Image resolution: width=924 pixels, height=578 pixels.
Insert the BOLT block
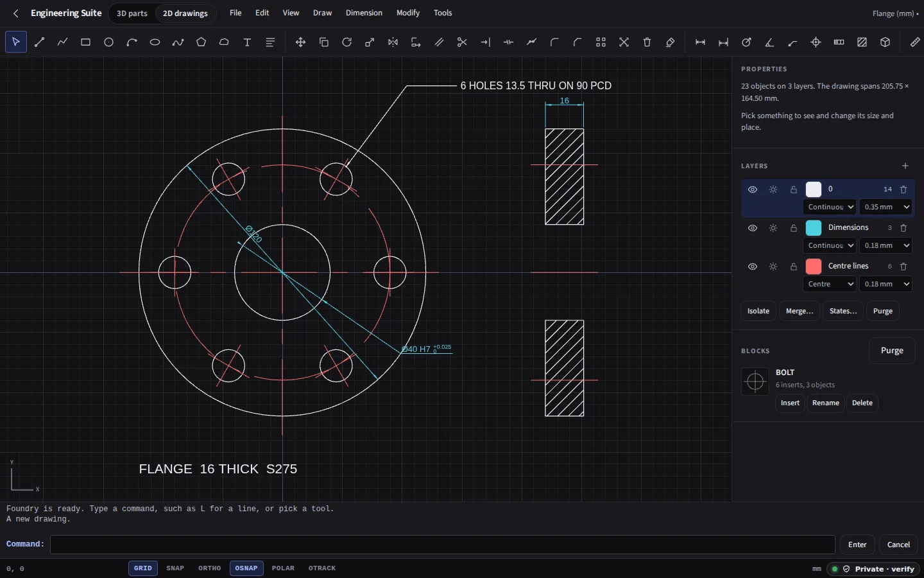[790, 403]
